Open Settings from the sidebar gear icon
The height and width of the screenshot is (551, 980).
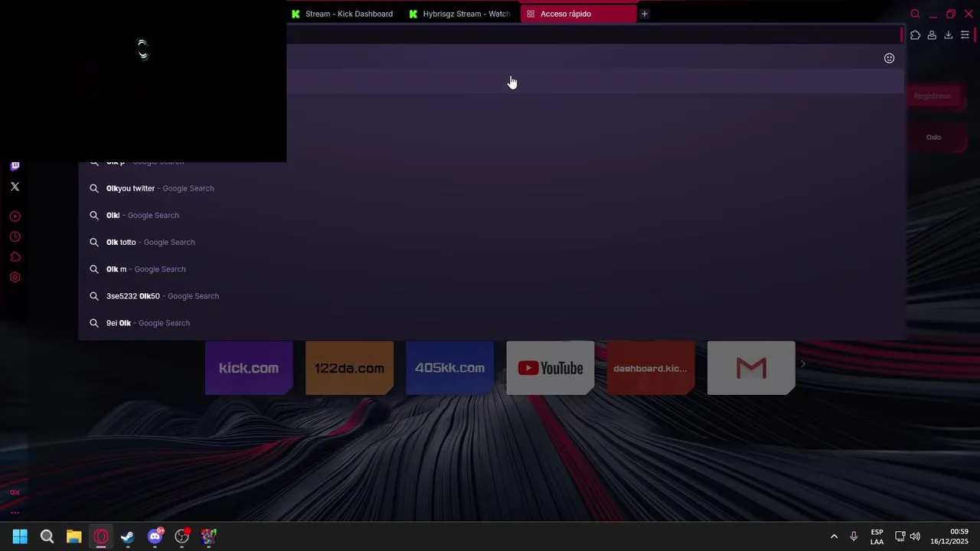[x=15, y=277]
